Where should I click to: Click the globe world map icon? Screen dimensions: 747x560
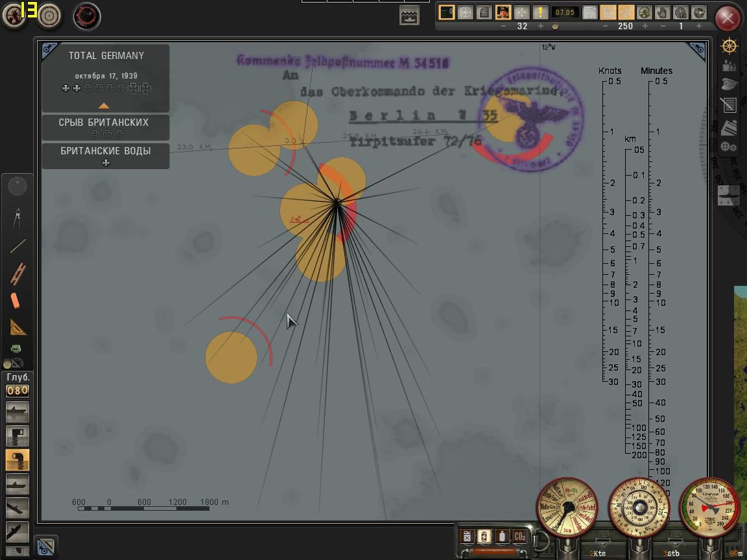644,12
